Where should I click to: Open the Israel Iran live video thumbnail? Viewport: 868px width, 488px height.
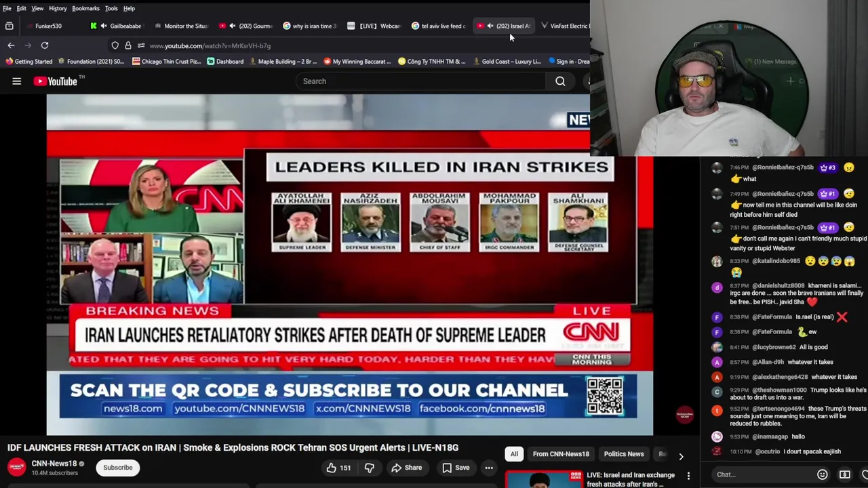point(544,479)
